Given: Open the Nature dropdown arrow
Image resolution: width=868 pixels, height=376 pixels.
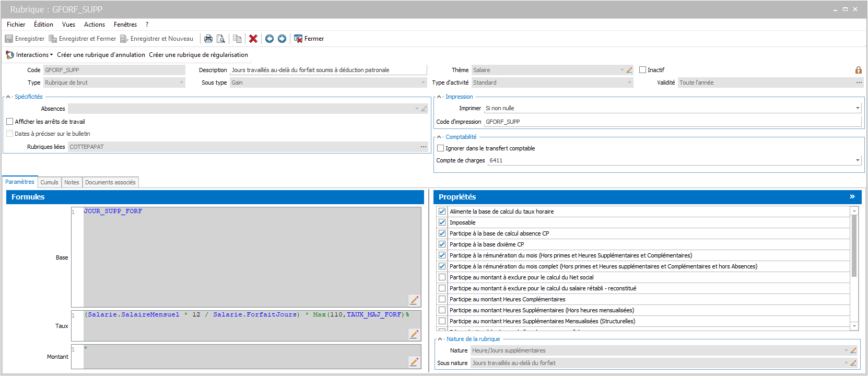Looking at the screenshot, I should tap(846, 350).
